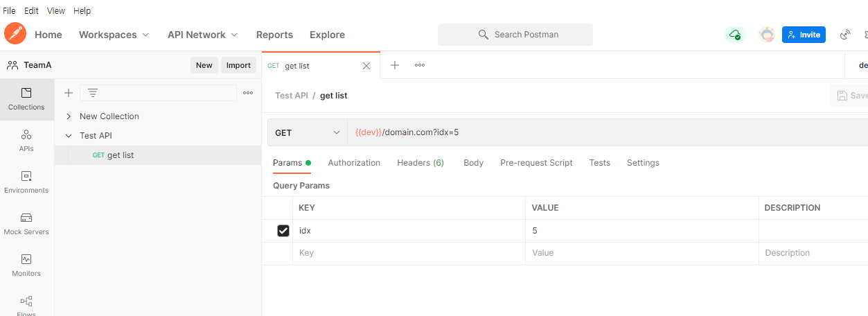Click the cloud sync status icon
The image size is (868, 316).
(734, 35)
